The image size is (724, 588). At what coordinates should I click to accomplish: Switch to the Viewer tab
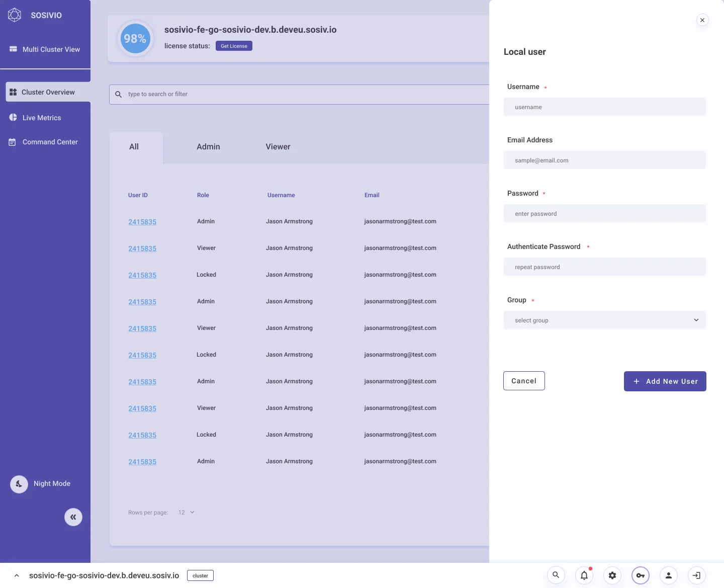pos(278,147)
